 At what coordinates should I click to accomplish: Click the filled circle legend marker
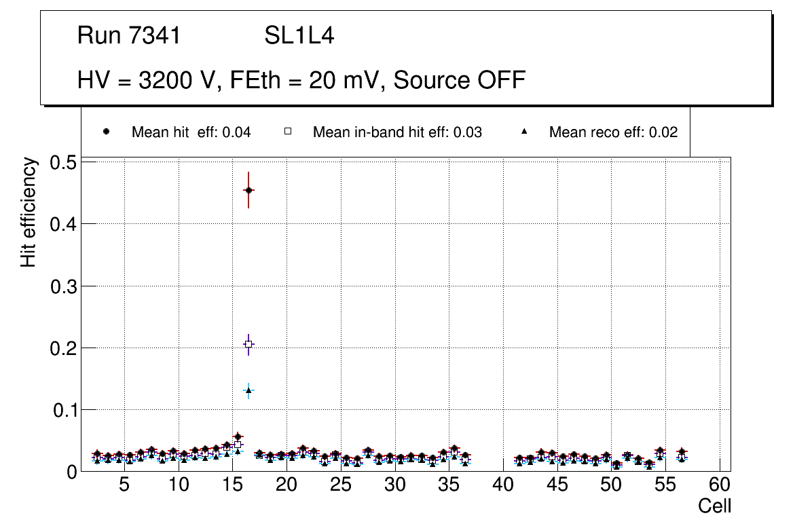click(106, 132)
